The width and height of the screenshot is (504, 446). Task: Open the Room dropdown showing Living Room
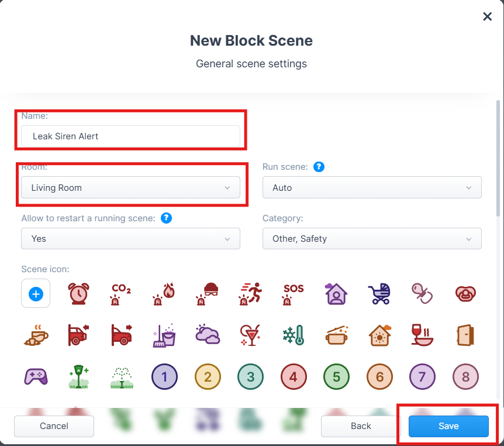(x=130, y=187)
